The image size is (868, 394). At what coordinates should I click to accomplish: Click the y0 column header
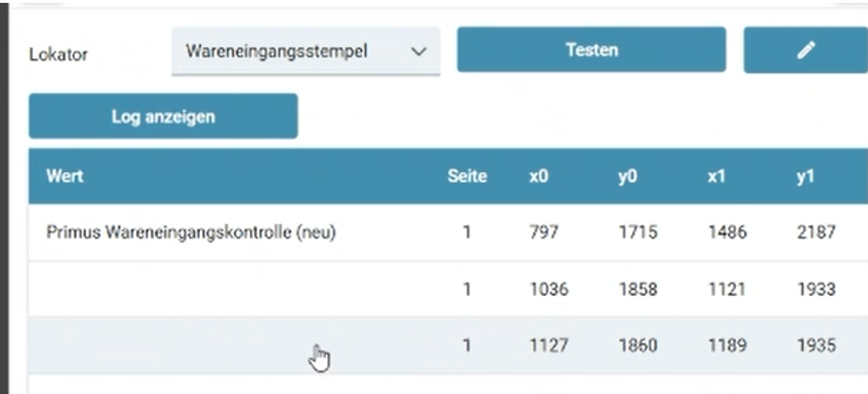(x=628, y=176)
